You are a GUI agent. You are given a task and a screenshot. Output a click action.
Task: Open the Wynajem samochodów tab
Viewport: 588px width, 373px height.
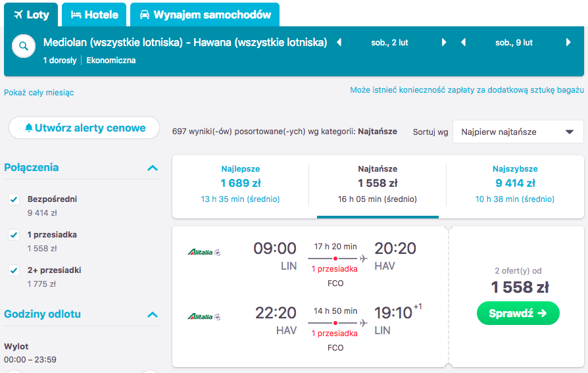click(205, 14)
